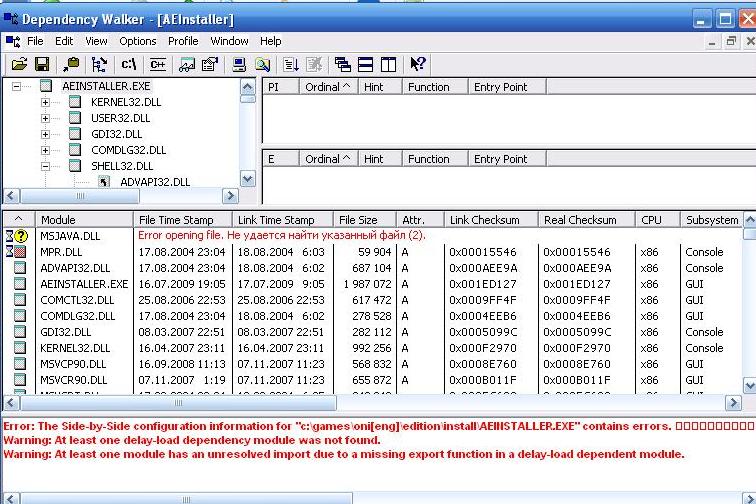The height and width of the screenshot is (504, 756).
Task: Click the Auto Expand tree toolbar icon
Action: tap(98, 65)
